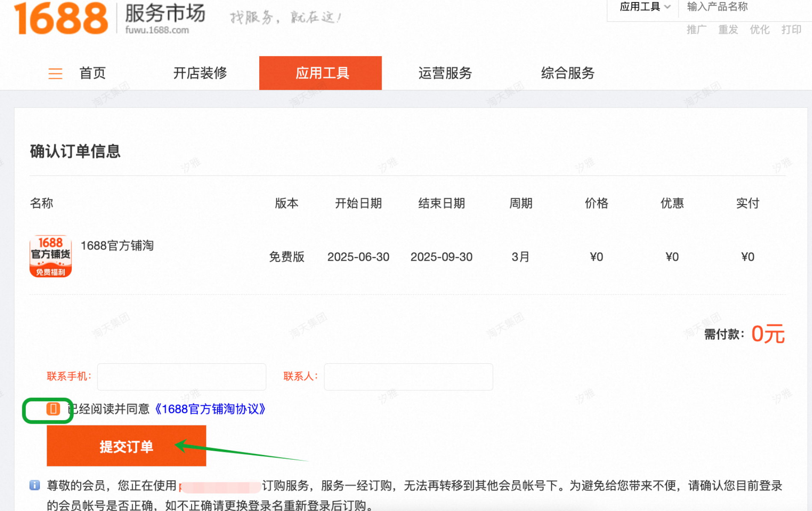Click the 优化 quick search link
The image size is (812, 511).
(760, 30)
